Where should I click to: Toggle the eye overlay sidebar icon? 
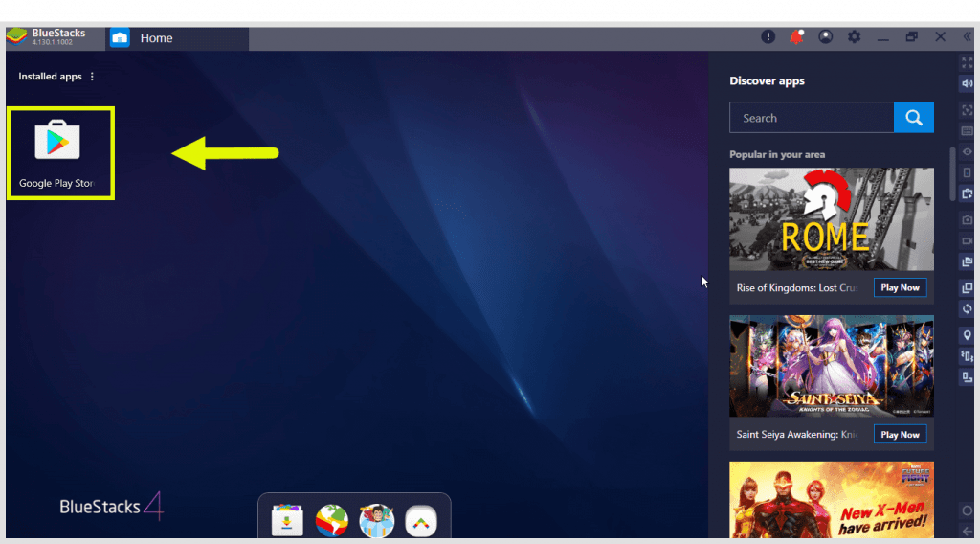(967, 152)
